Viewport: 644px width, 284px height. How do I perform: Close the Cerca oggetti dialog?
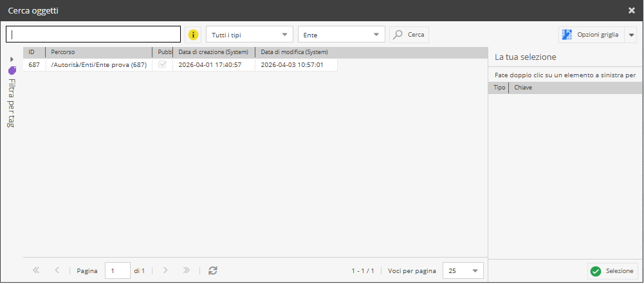tap(632, 10)
